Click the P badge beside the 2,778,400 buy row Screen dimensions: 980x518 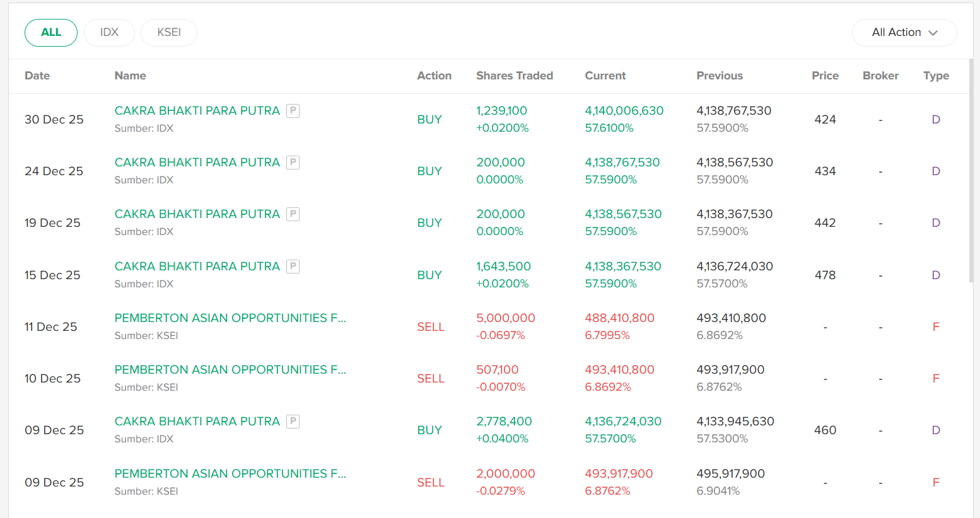293,422
